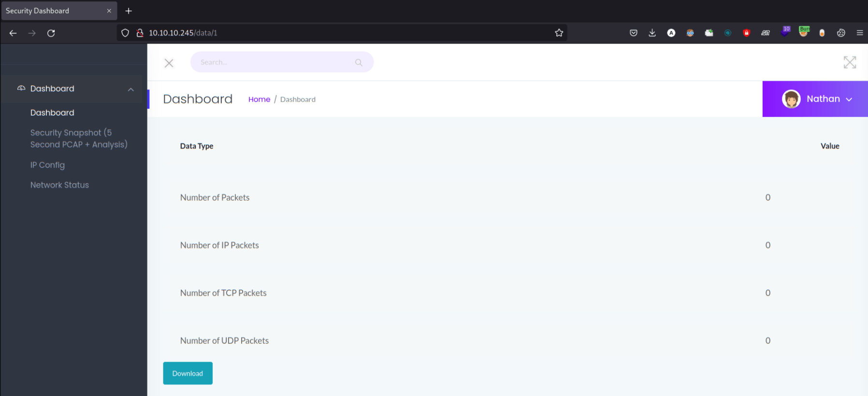
Task: Click the Download button
Action: (188, 373)
